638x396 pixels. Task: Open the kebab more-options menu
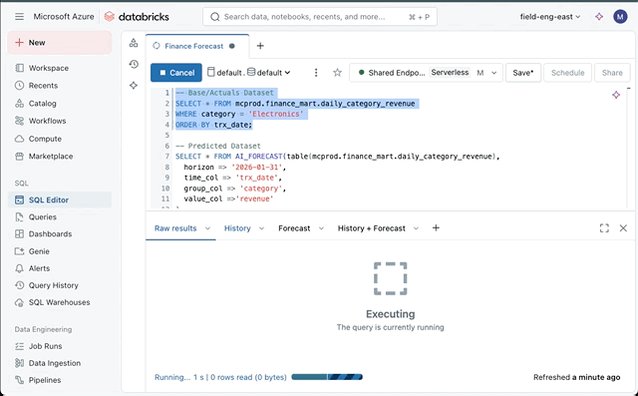316,72
